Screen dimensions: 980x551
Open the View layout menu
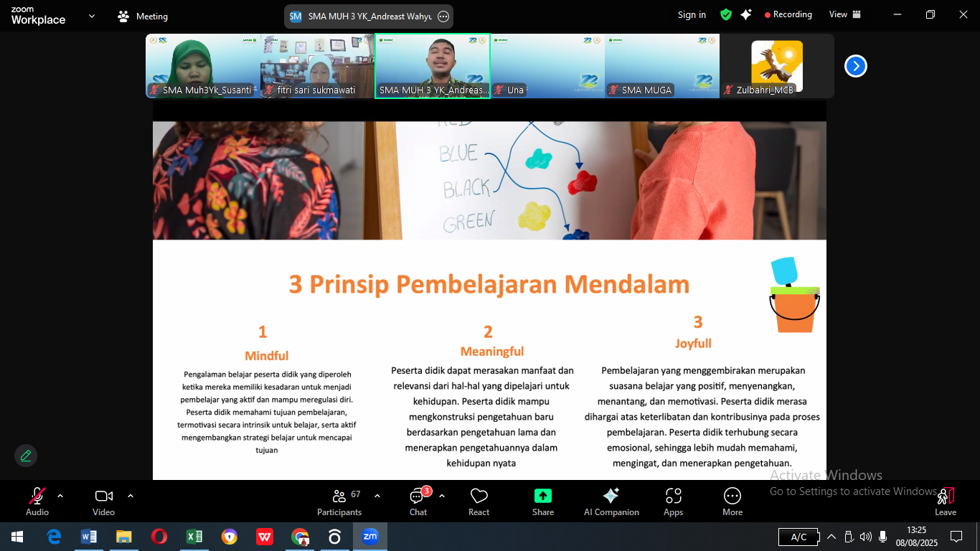tap(845, 14)
